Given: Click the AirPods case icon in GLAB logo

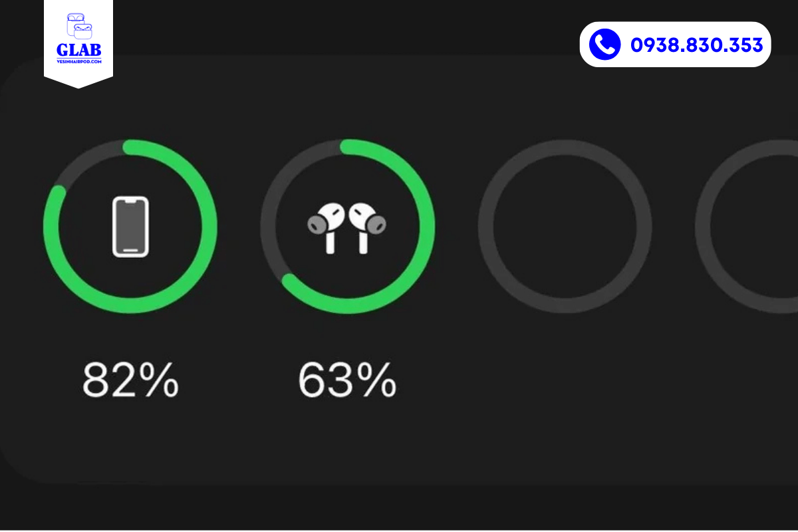Looking at the screenshot, I should pos(79,26).
